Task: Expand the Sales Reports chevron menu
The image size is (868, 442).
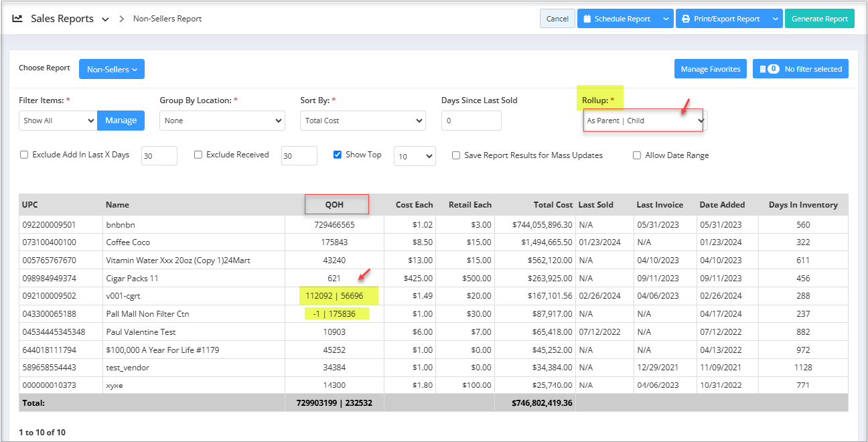Action: 105,19
